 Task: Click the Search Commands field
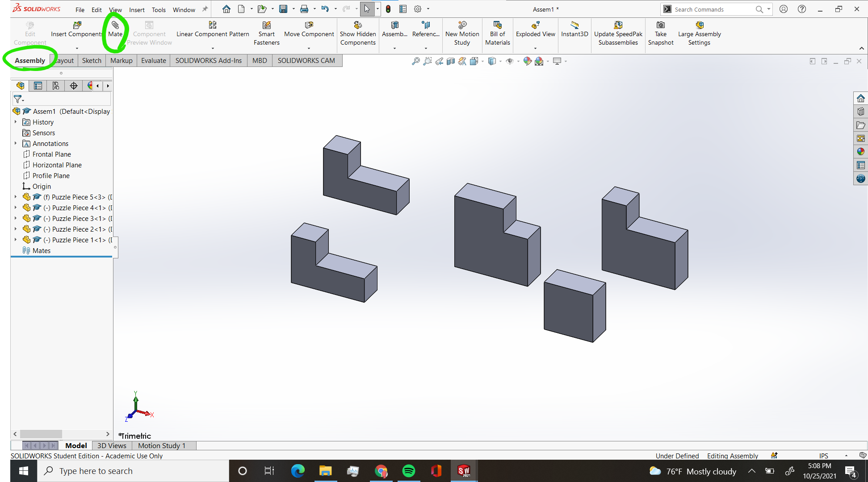[x=710, y=9]
